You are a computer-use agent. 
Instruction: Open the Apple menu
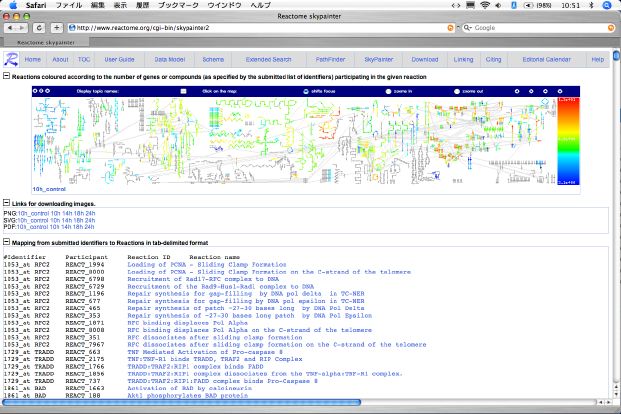tap(13, 5)
